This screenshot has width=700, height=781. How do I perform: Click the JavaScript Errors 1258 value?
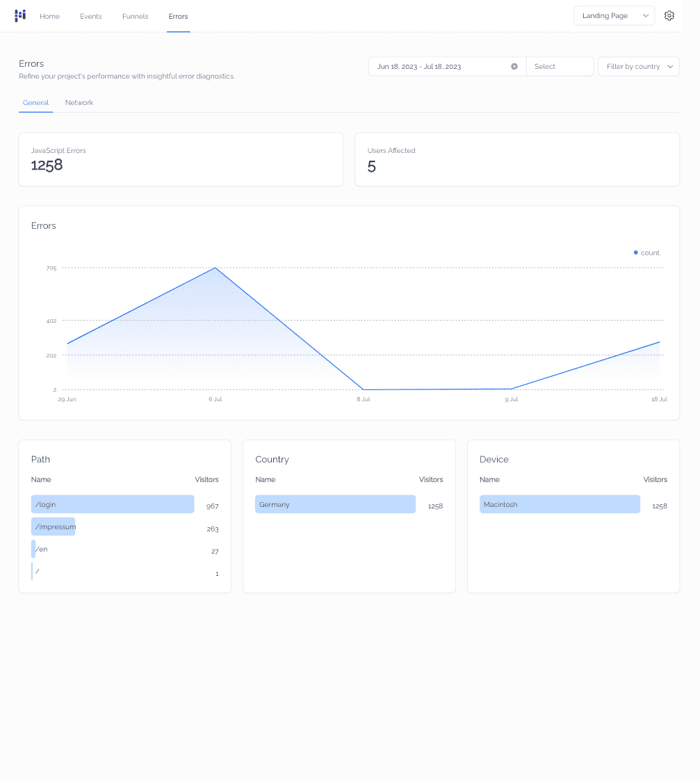[47, 165]
